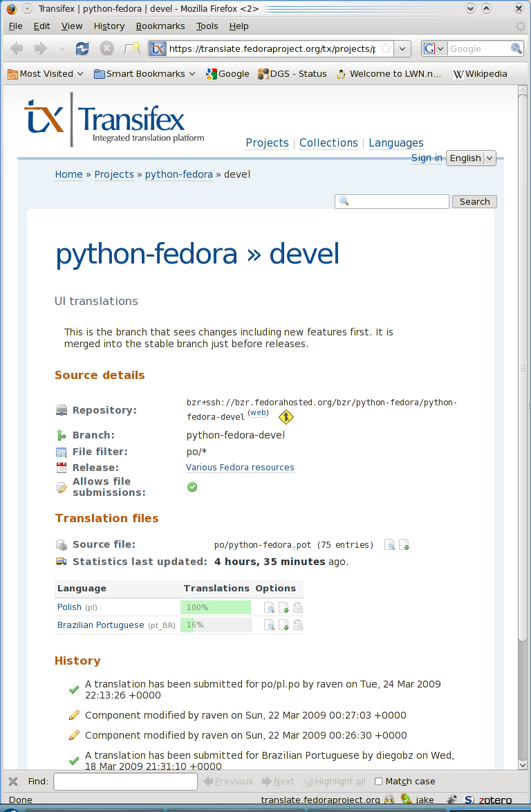Click the Various Fedora resources link
The image size is (531, 812).
pos(240,468)
